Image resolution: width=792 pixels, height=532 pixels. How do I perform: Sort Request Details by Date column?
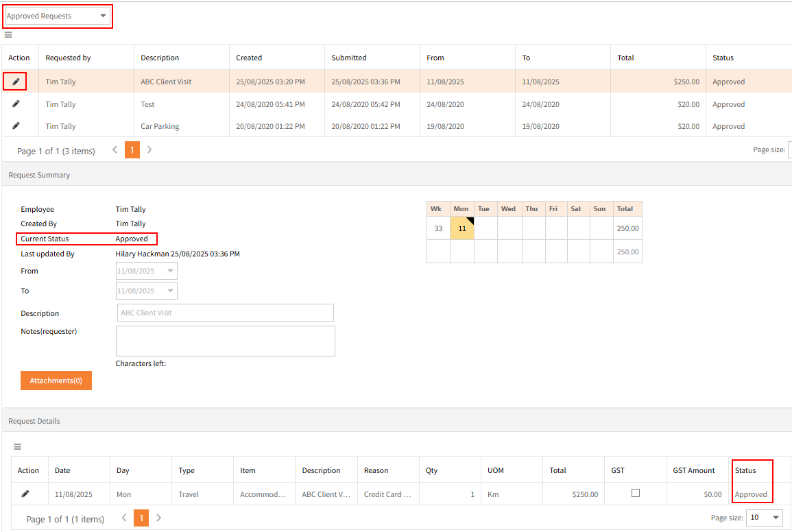62,470
